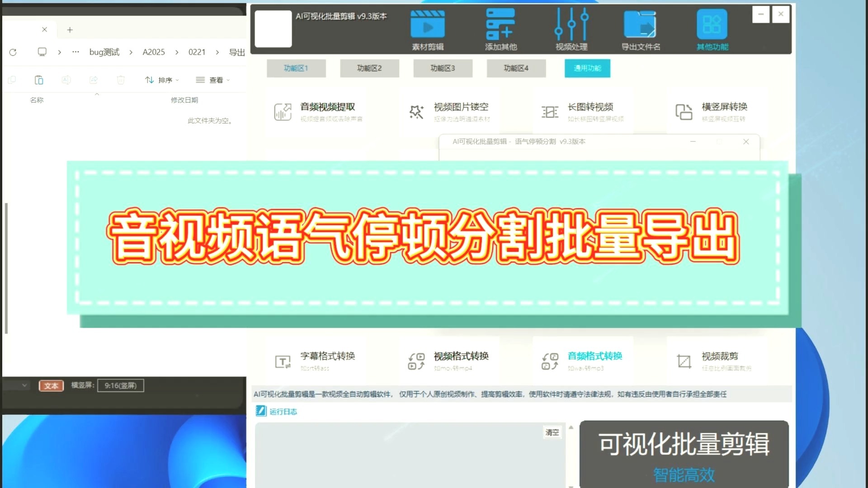This screenshot has width=868, height=488.
Task: Switch to the 功能区1 tab
Action: pos(296,68)
